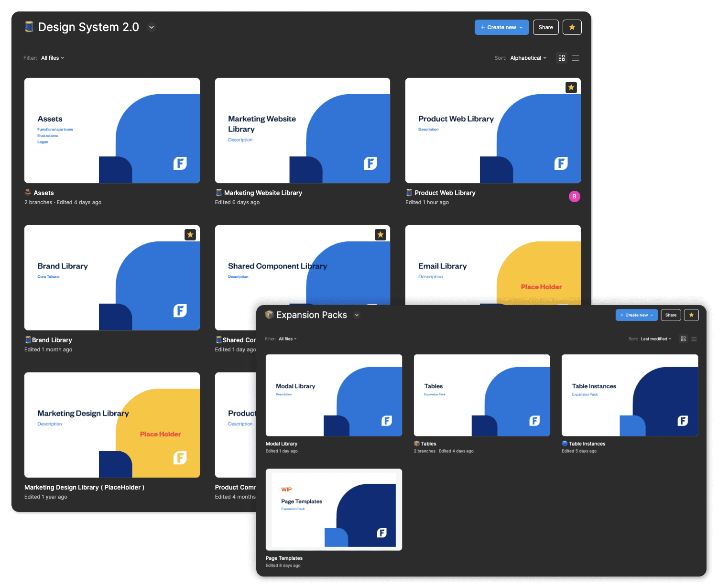
Task: Expand the Design System 2.0 title chevron
Action: (152, 27)
